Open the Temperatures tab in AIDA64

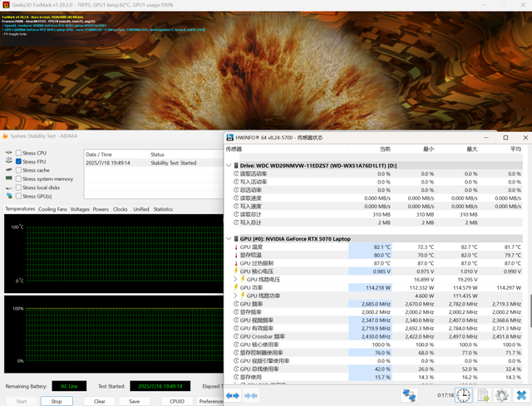coord(20,208)
